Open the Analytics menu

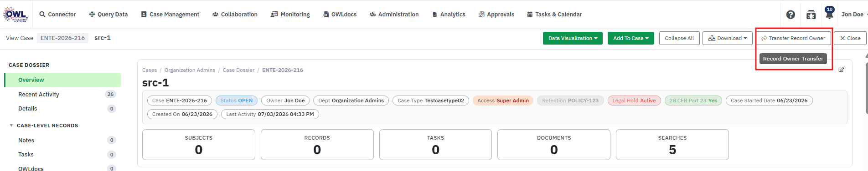[449, 15]
